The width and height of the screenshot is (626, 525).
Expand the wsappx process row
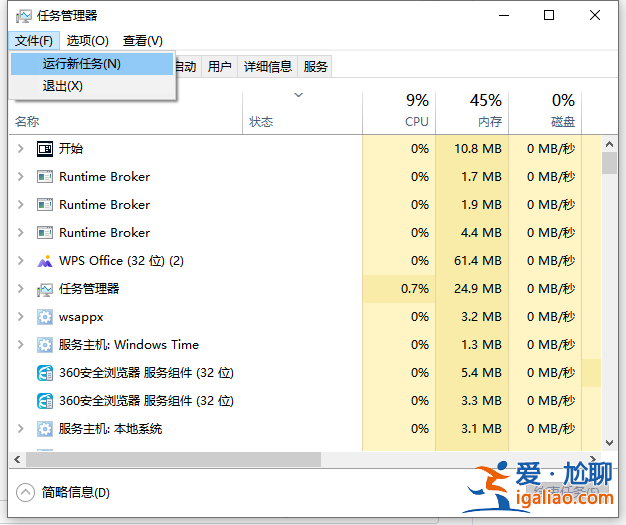point(20,317)
